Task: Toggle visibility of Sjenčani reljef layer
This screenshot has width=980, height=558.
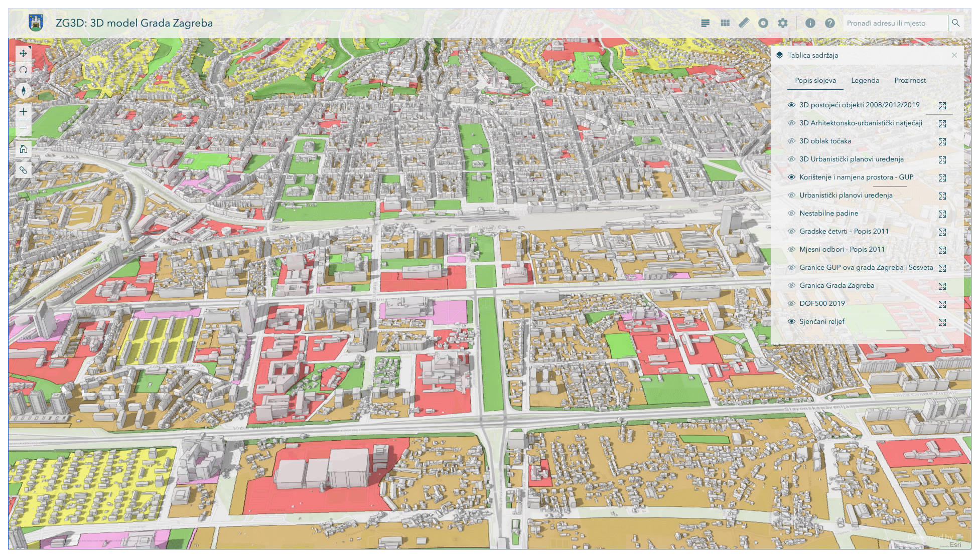Action: [791, 321]
